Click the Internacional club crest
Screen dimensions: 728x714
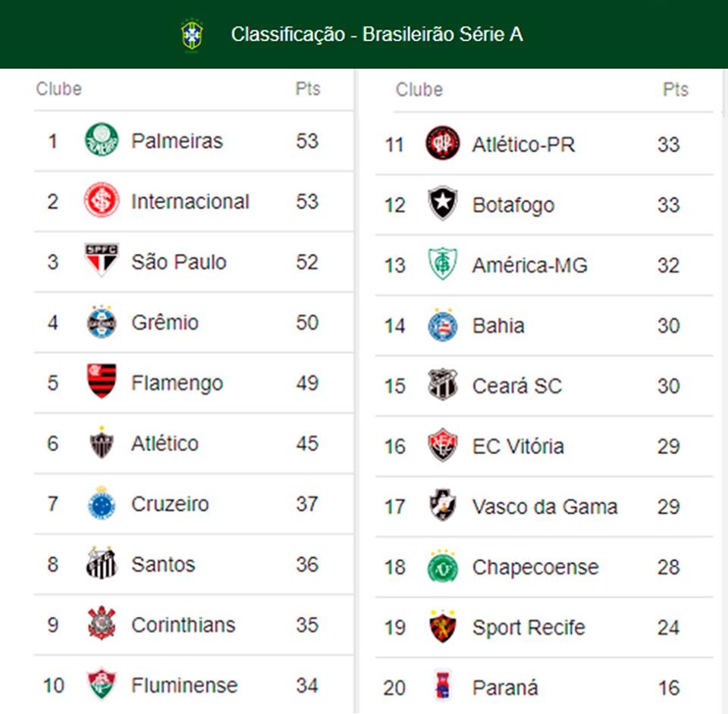point(101,201)
